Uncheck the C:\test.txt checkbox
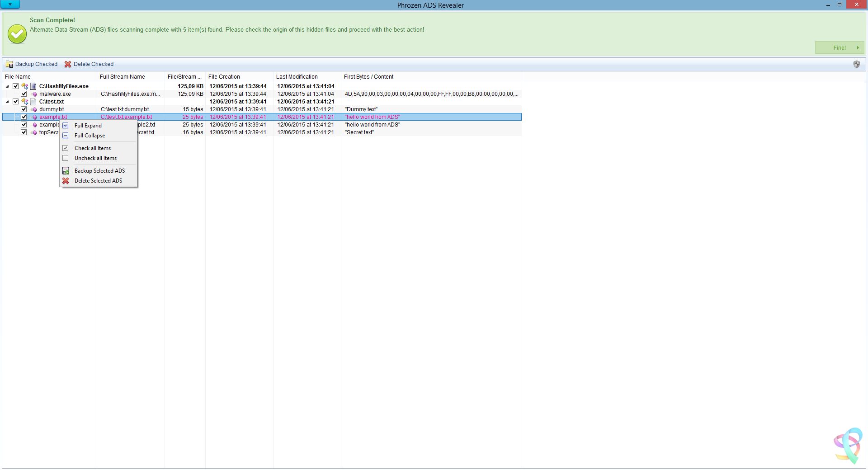The image size is (868, 470). click(16, 102)
